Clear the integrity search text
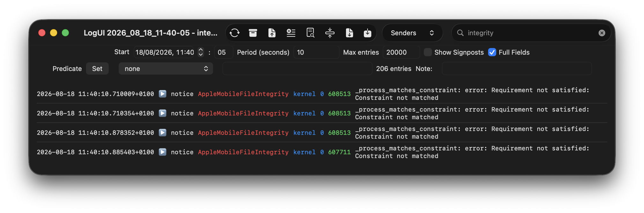 (602, 33)
